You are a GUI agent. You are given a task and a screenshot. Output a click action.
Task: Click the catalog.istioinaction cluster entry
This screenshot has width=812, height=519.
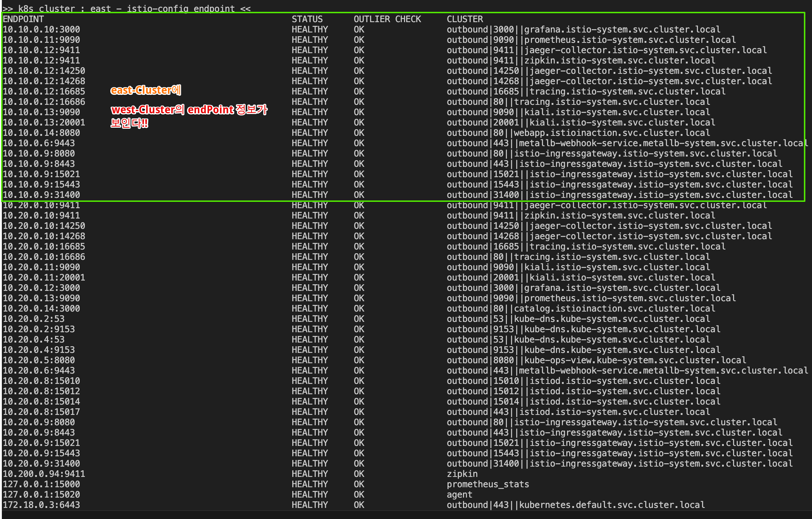click(580, 309)
